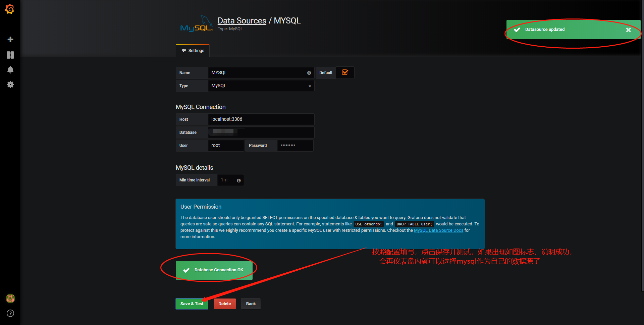Image resolution: width=644 pixels, height=325 pixels.
Task: Switch to the Settings tab
Action: click(193, 51)
